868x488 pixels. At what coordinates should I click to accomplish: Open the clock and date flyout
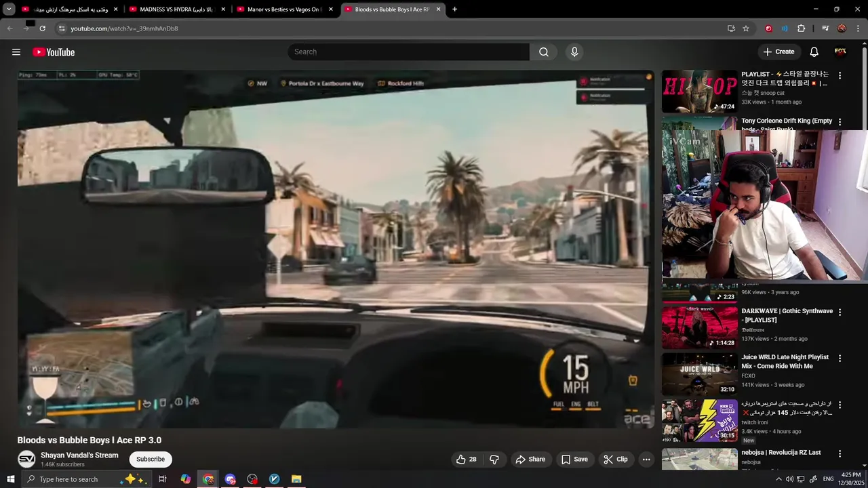coord(850,479)
